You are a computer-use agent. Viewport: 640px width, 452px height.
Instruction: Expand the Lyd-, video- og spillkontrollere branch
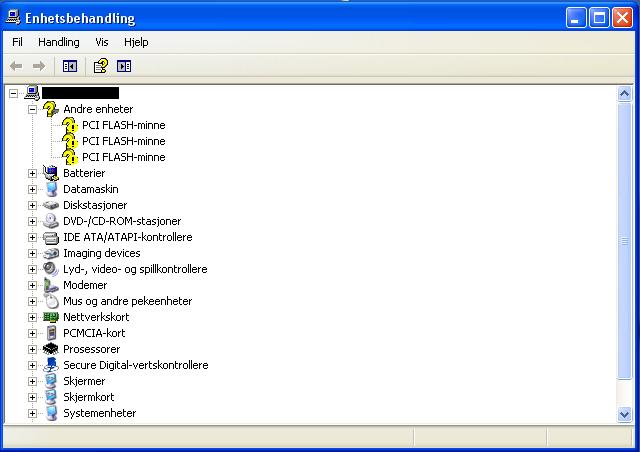point(32,269)
